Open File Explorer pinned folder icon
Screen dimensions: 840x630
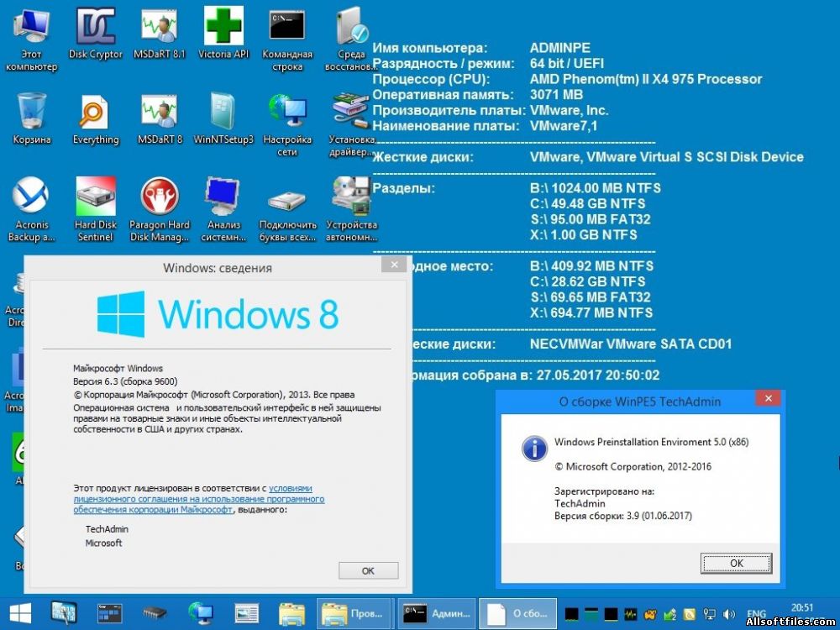pyautogui.click(x=292, y=614)
